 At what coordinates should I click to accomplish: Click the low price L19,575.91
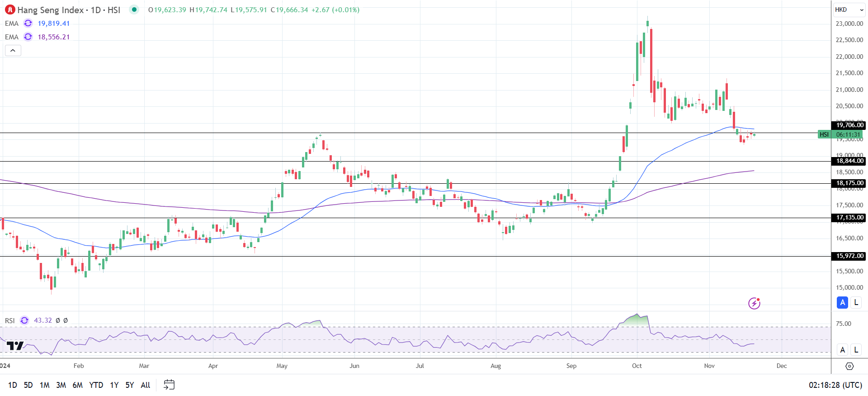249,10
